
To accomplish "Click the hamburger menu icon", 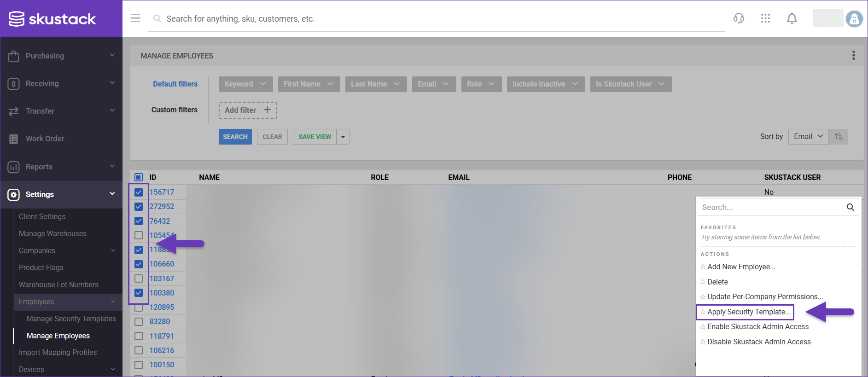I will tap(135, 18).
